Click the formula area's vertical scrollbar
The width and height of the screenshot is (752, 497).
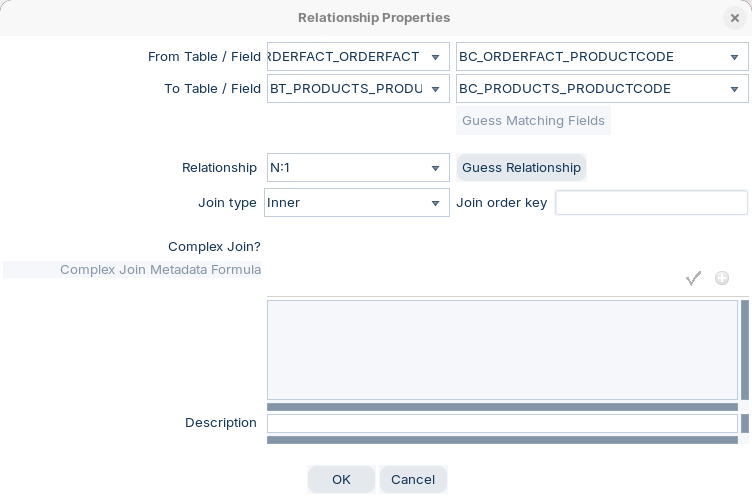[745, 350]
